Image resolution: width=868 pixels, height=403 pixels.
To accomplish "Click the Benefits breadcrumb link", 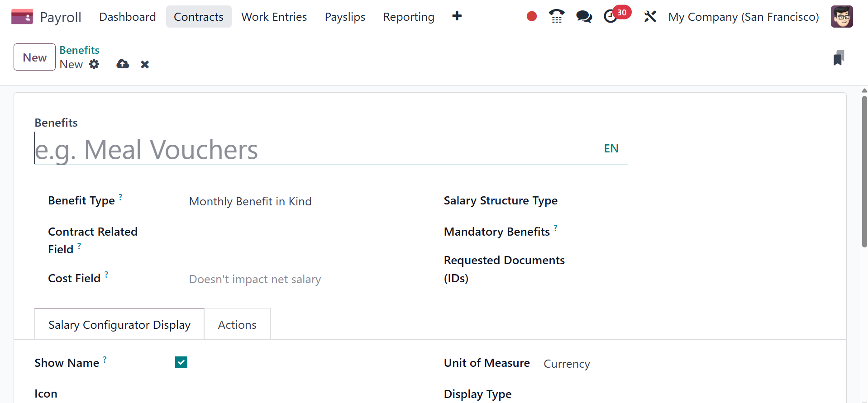I will click(x=79, y=50).
